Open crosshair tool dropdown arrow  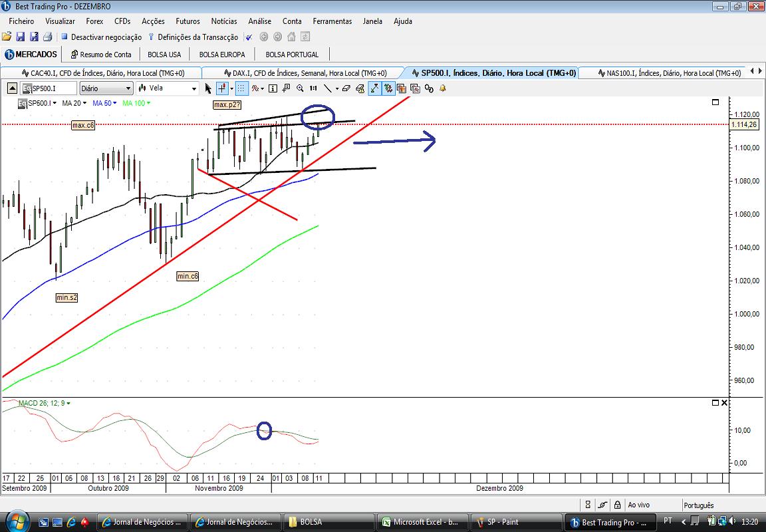coord(231,88)
